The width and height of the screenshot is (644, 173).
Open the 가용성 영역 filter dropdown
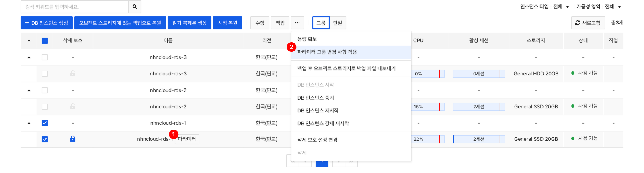[599, 7]
